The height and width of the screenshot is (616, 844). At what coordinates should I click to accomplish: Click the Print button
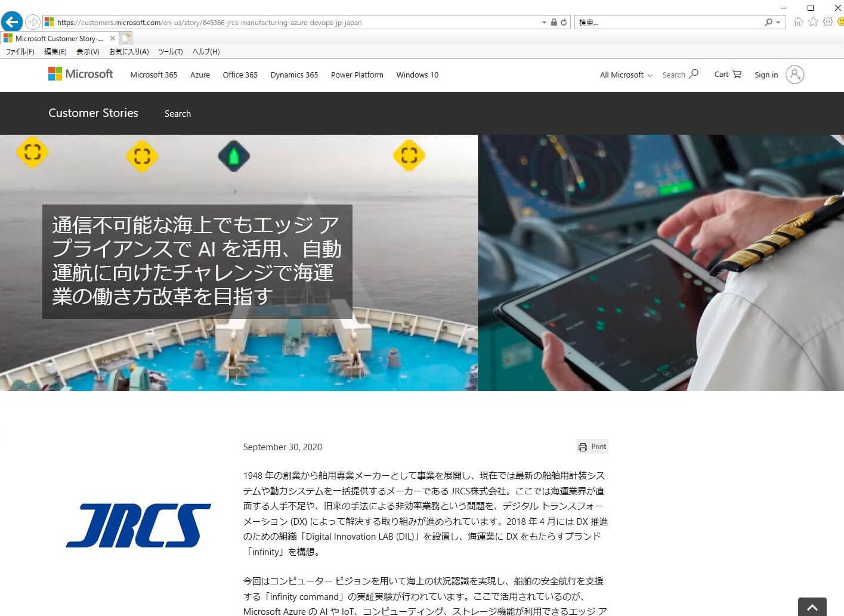coord(592,447)
